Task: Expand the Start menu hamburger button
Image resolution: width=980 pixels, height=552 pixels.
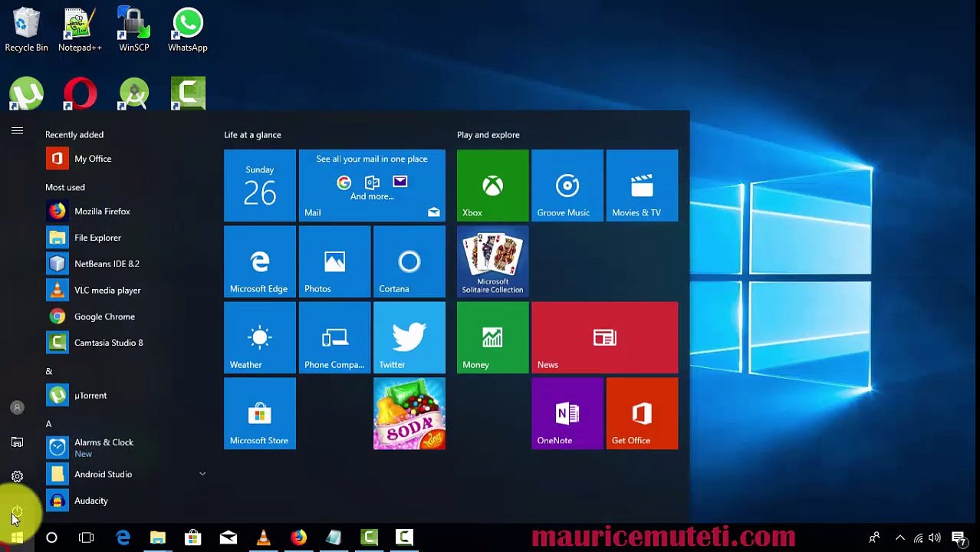Action: (x=17, y=131)
